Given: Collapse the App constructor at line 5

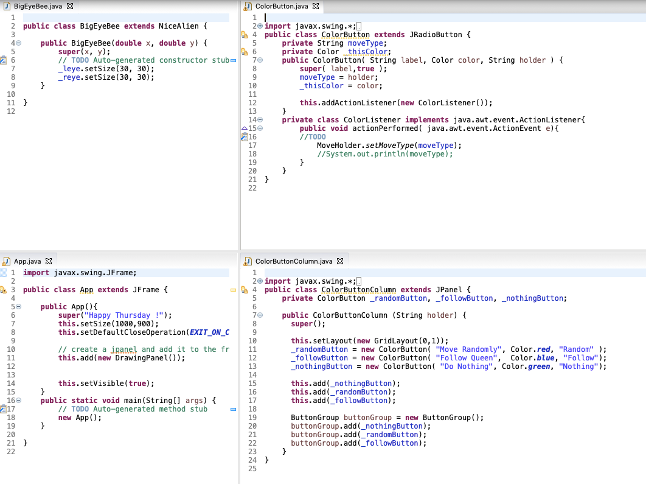Looking at the screenshot, I should tap(19, 307).
